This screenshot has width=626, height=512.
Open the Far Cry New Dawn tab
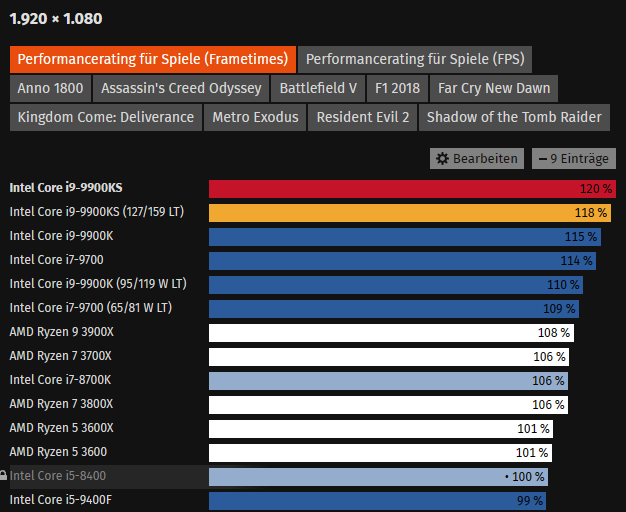point(494,88)
